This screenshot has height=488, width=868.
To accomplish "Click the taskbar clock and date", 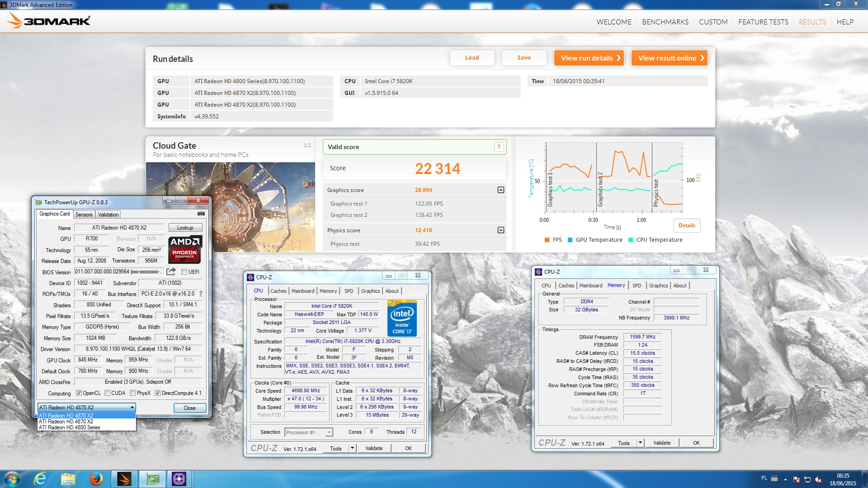I will (843, 479).
